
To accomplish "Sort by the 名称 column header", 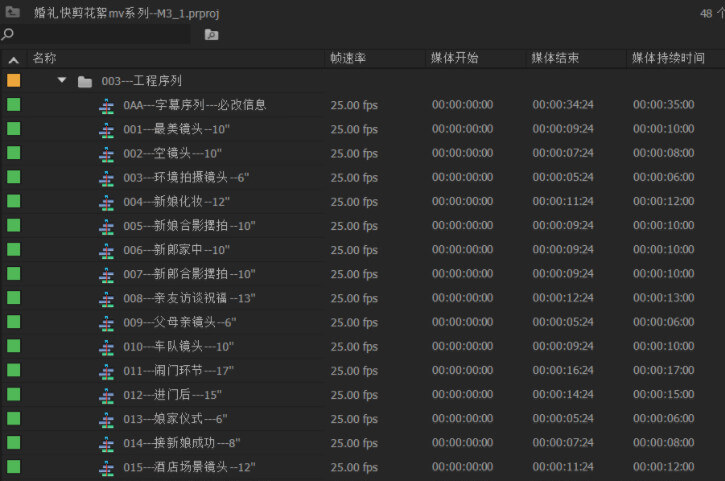I will (44, 58).
